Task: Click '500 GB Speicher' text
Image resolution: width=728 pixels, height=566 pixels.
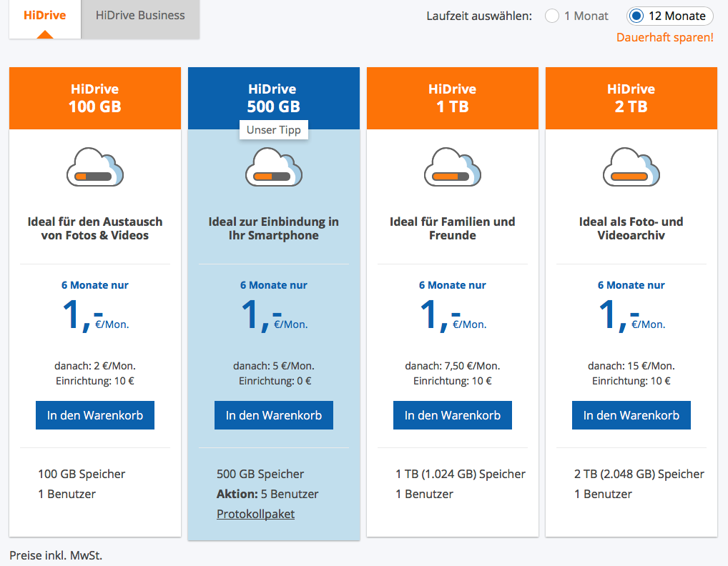Action: pyautogui.click(x=260, y=474)
